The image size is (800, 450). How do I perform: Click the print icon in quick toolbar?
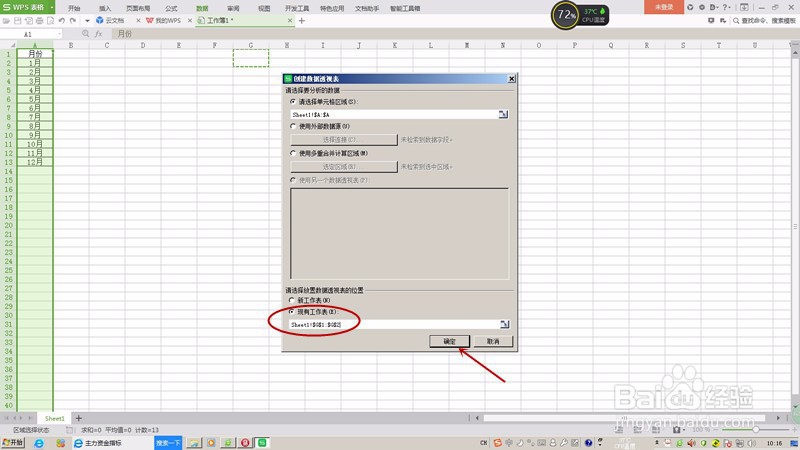(x=39, y=21)
